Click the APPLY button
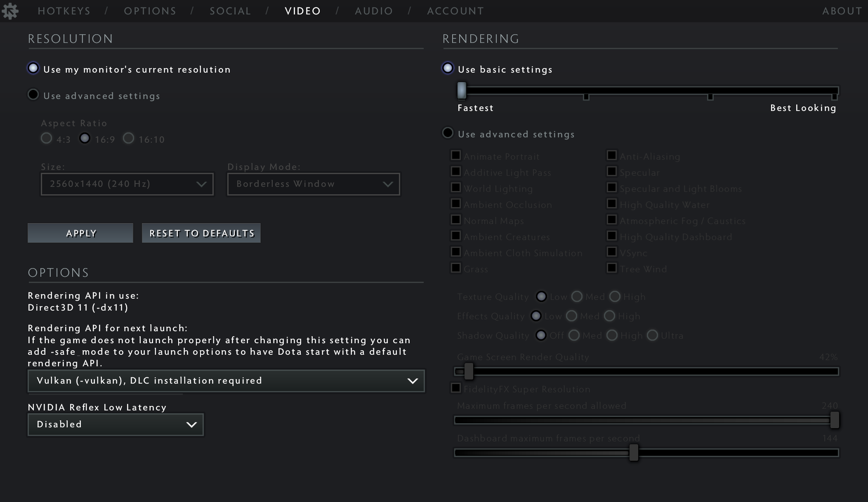 coord(80,233)
